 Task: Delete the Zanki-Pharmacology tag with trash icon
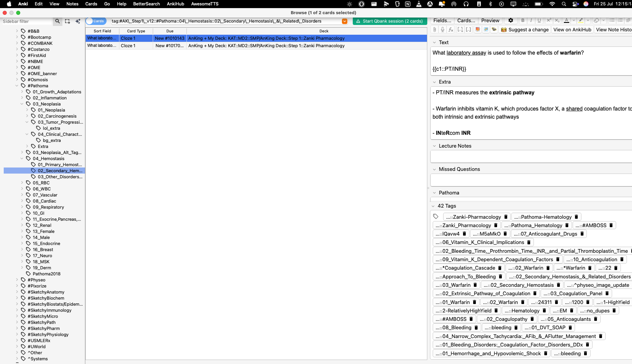coord(506,217)
